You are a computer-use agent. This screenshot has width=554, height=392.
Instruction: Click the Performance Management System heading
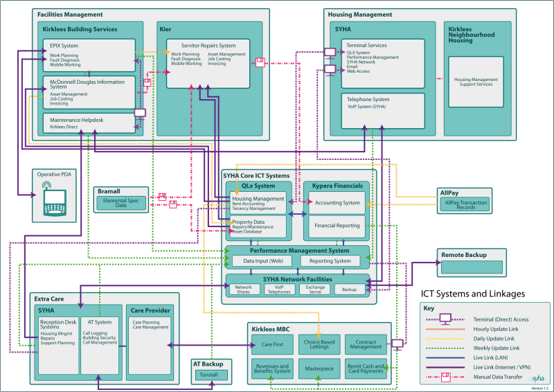pyautogui.click(x=300, y=251)
